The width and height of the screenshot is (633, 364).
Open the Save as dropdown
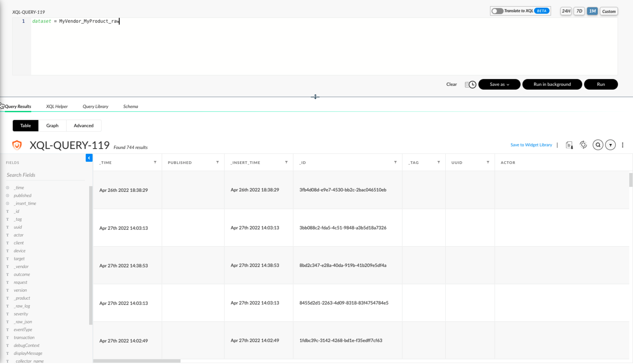point(499,84)
